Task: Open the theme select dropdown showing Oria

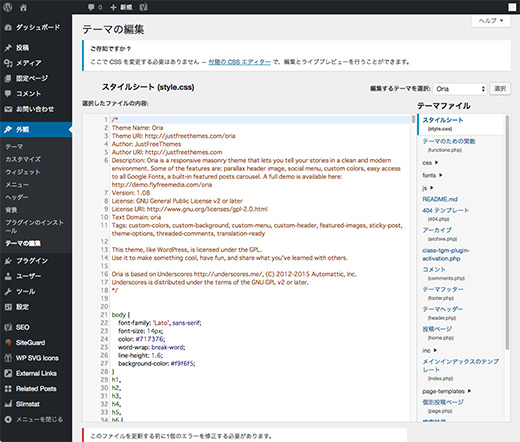Action: [460, 89]
